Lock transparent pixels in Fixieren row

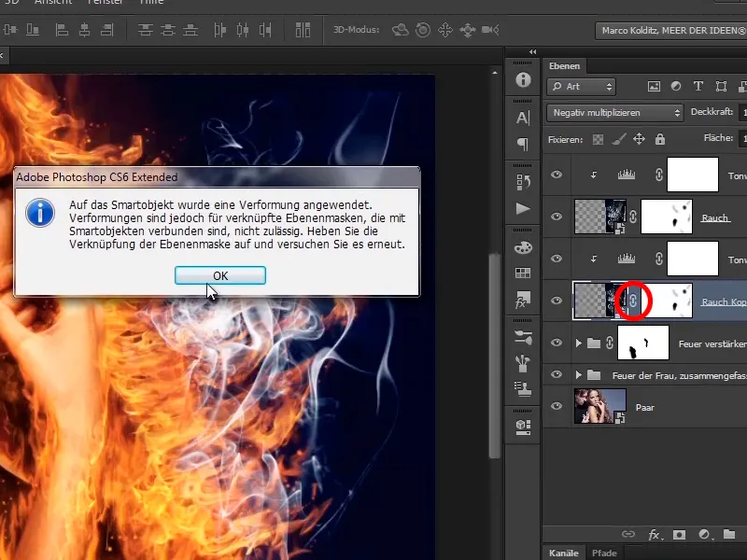click(598, 139)
